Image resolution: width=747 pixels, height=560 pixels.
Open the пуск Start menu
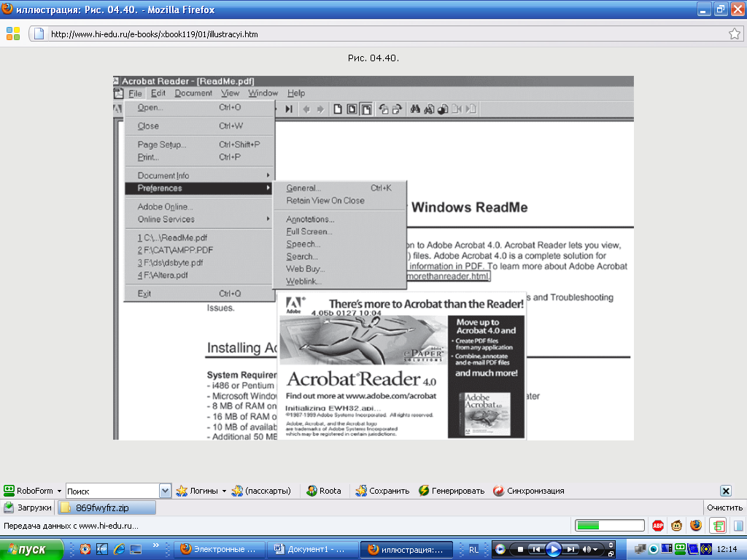click(x=31, y=550)
